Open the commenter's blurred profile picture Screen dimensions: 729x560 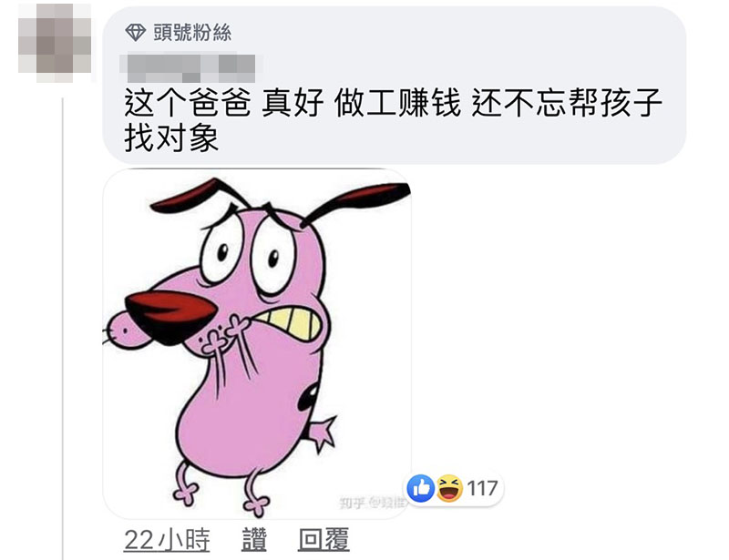pos(55,44)
